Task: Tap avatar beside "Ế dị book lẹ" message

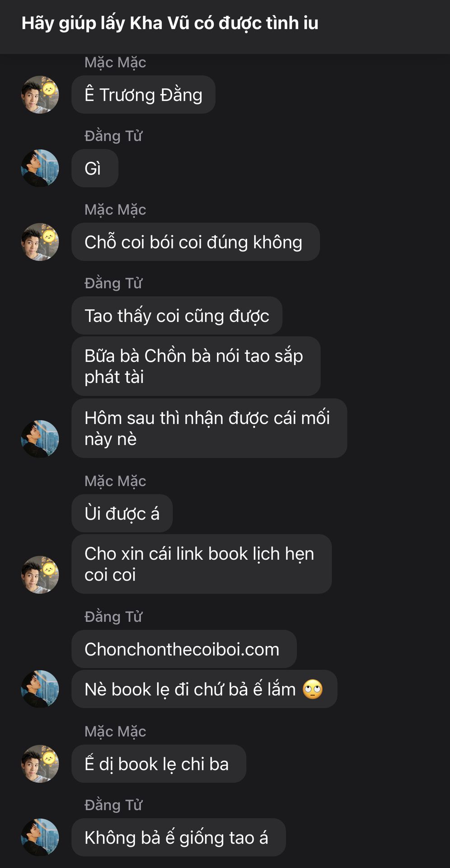Action: (40, 764)
